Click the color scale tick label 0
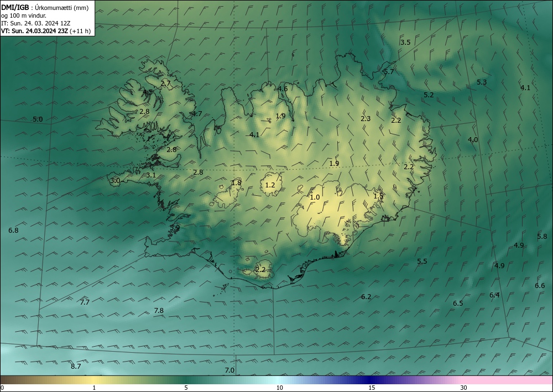Image resolution: width=553 pixels, height=392 pixels. click(x=2, y=388)
